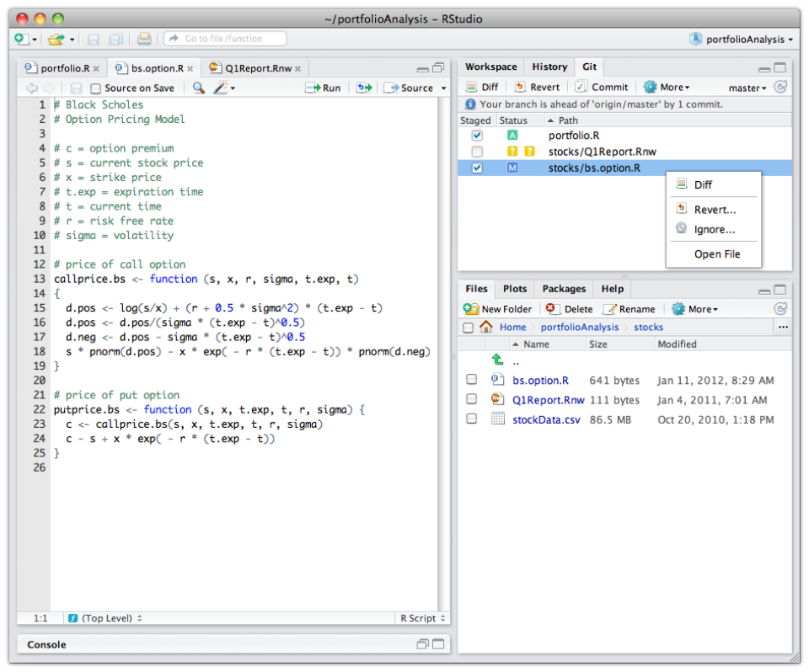Unstage the portfolio.R file

pyautogui.click(x=477, y=135)
